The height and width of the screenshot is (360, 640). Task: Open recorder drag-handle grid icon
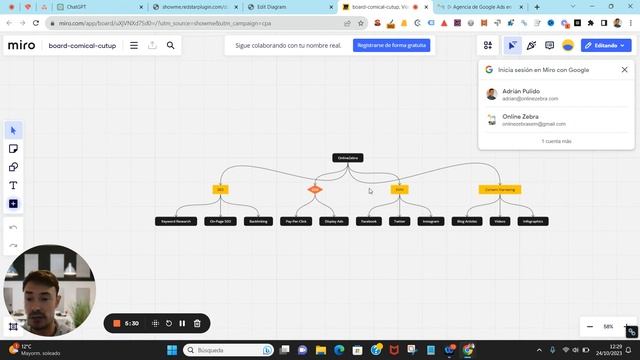coord(155,323)
